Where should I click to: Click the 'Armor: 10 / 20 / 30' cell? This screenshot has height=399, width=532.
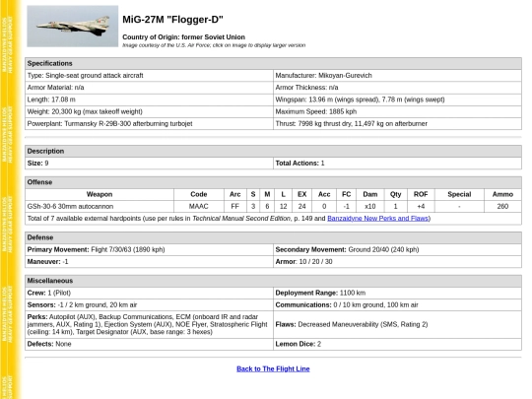click(x=397, y=262)
